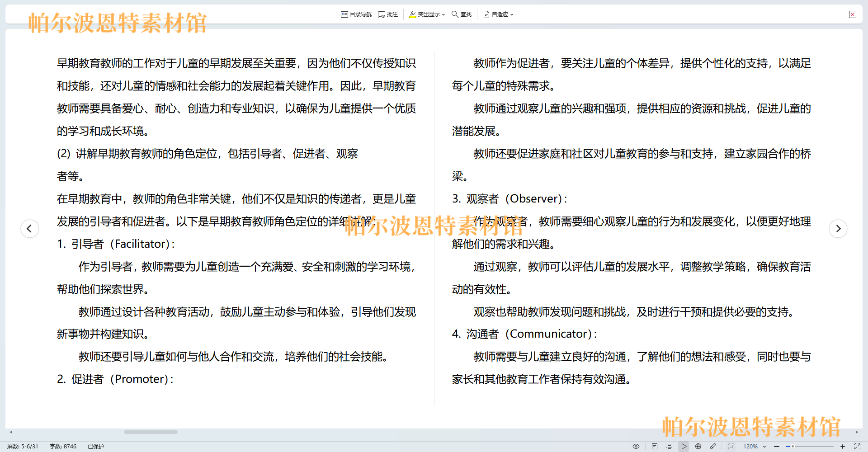
Task: Go to previous page with left arrow
Action: pyautogui.click(x=29, y=228)
